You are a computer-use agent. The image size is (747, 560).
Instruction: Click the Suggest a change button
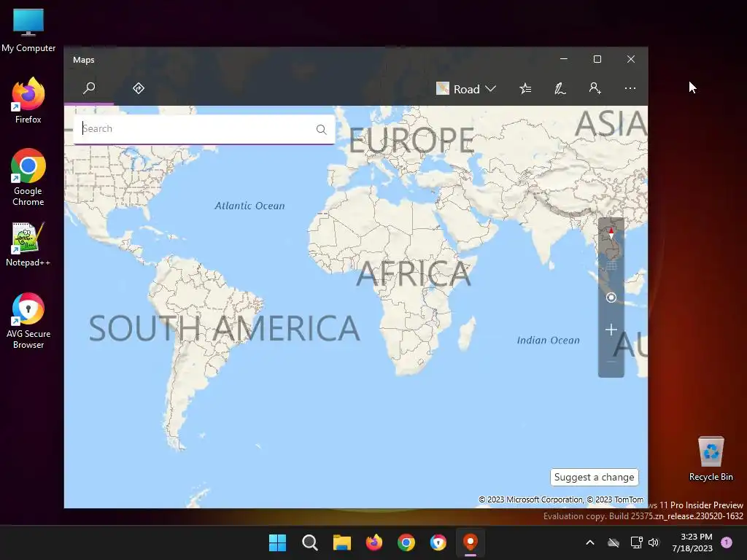pos(594,477)
